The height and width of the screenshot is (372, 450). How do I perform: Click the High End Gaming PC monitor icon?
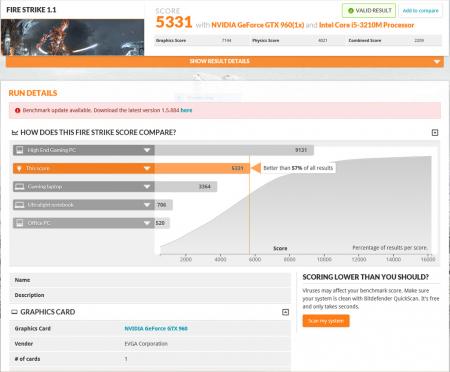pyautogui.click(x=20, y=150)
